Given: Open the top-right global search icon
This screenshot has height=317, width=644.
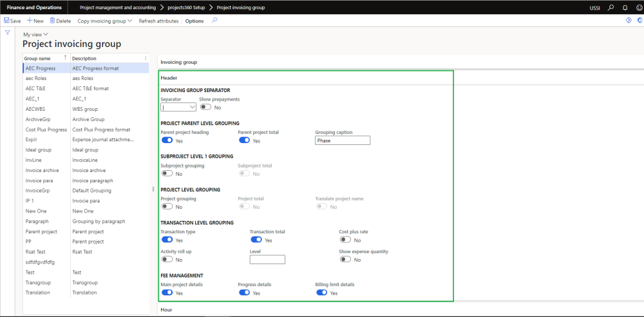Looking at the screenshot, I should (x=611, y=7).
